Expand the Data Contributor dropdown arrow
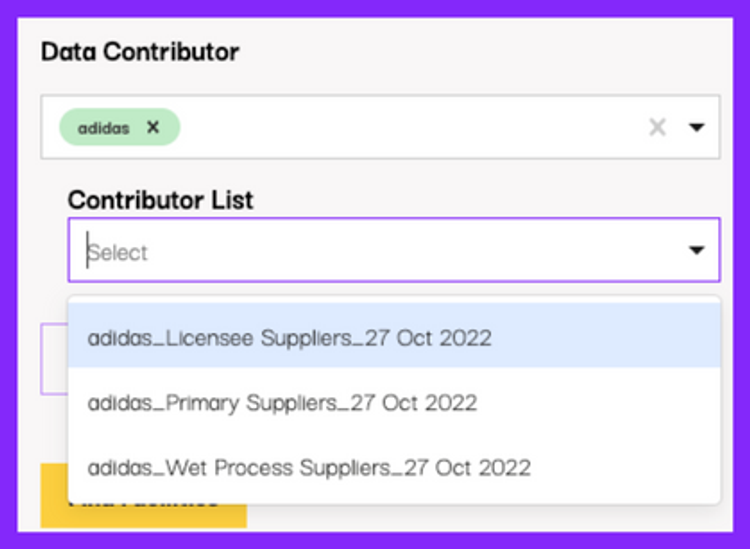 (x=697, y=127)
